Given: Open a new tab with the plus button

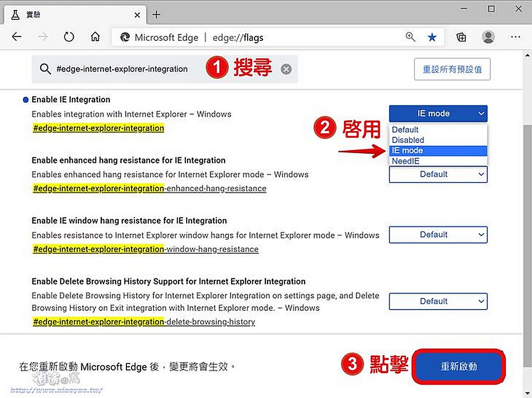Looking at the screenshot, I should coord(156,15).
